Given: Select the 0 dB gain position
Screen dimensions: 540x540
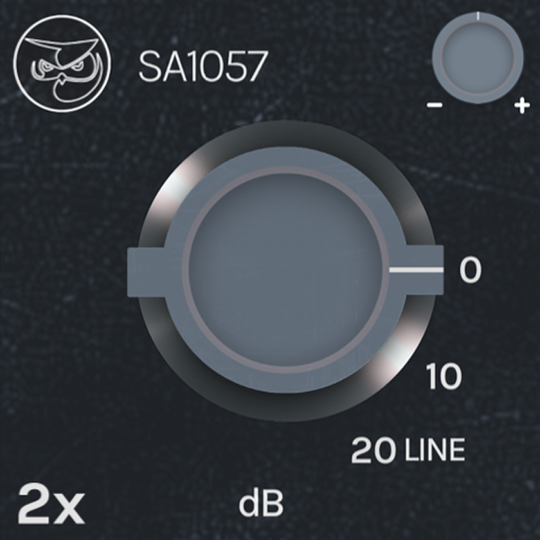Looking at the screenshot, I should coord(470,270).
